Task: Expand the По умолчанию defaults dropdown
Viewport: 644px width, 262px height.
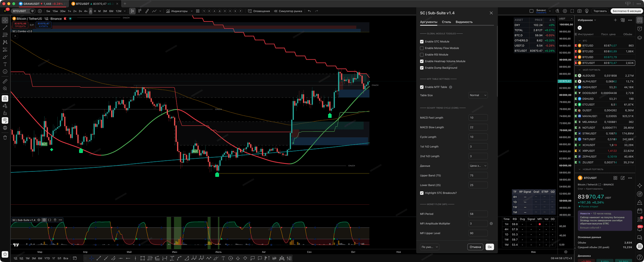Action: (x=429, y=247)
